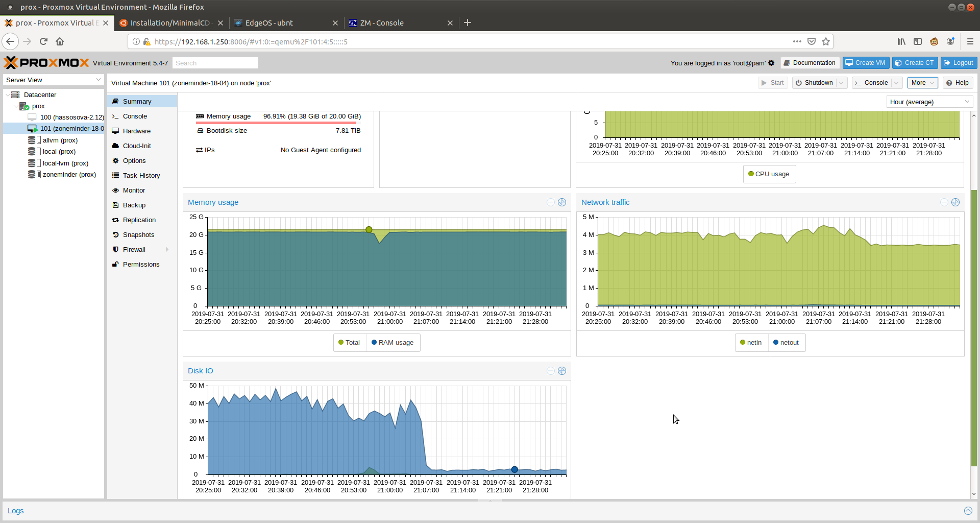The height and width of the screenshot is (523, 980).
Task: Open page actions three-dots menu
Action: 797,41
